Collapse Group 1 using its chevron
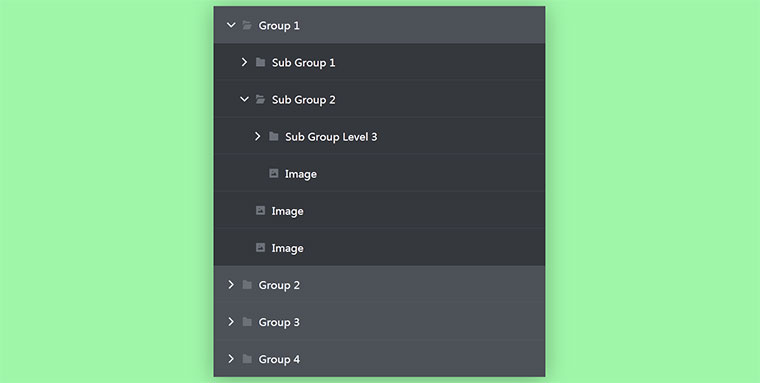Viewport: 760px width, 383px height. [x=231, y=25]
